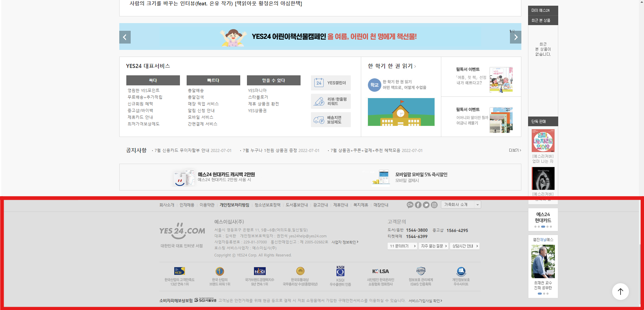Click the smiley card icon for 현대카드 캐시백

coord(184,177)
